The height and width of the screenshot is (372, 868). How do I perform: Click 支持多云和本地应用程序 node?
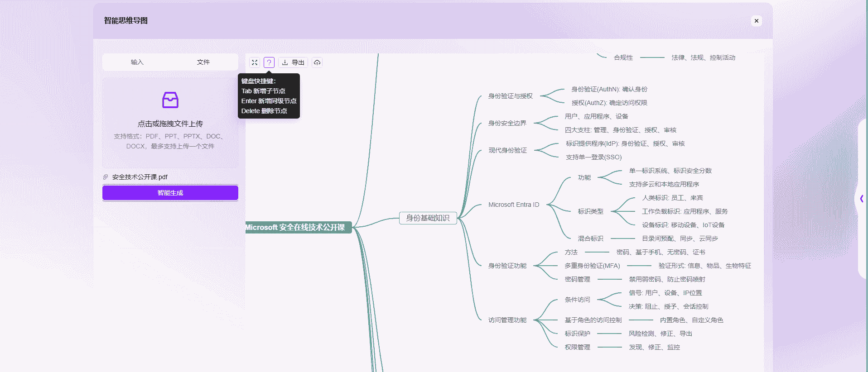[x=664, y=184]
